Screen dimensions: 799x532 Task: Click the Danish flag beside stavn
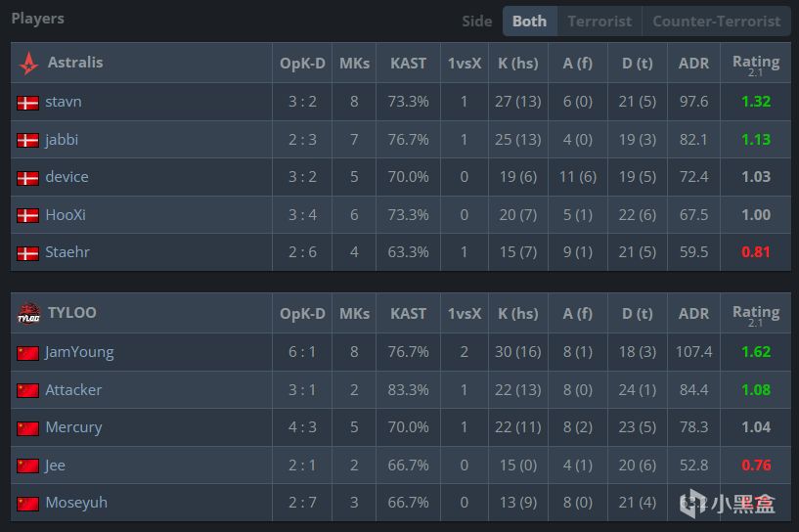point(27,102)
